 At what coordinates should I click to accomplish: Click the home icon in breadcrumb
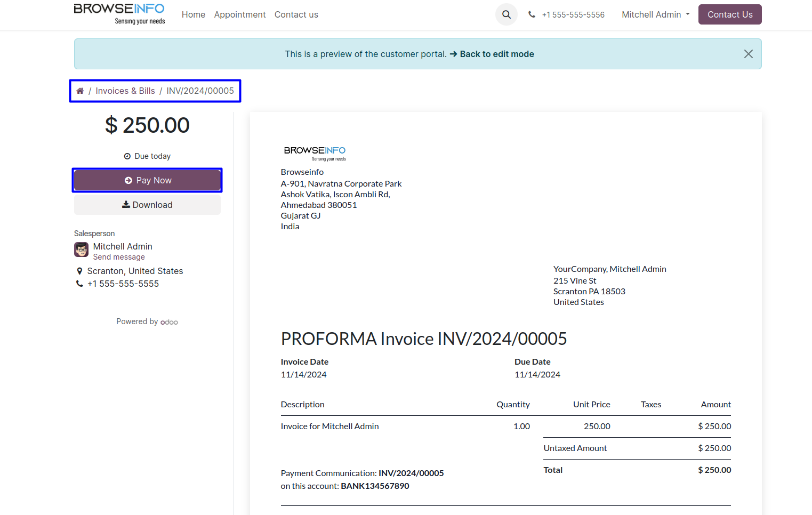point(80,91)
